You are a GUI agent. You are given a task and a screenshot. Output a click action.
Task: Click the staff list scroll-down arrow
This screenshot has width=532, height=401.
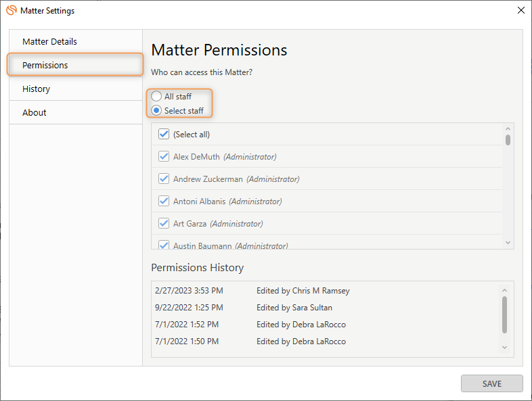point(508,243)
